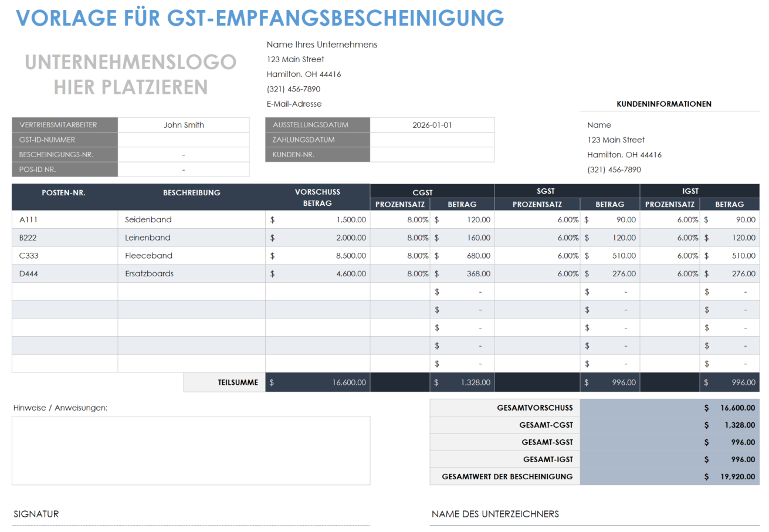Click the CGST amount 160.00
769x532 pixels.
tap(479, 238)
